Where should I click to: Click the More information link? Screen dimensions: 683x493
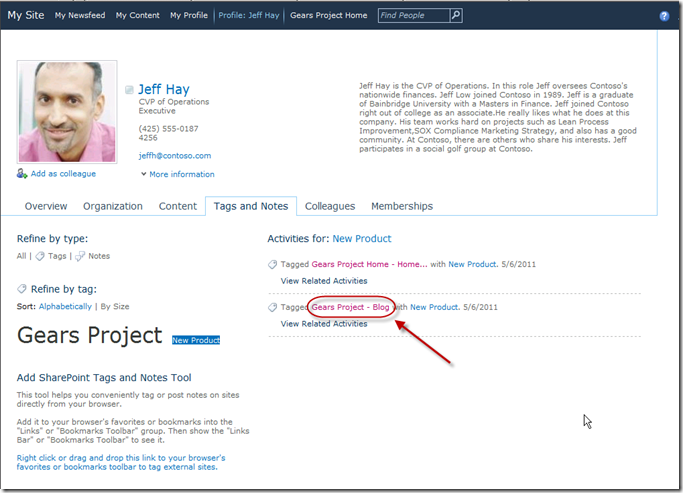[x=182, y=174]
